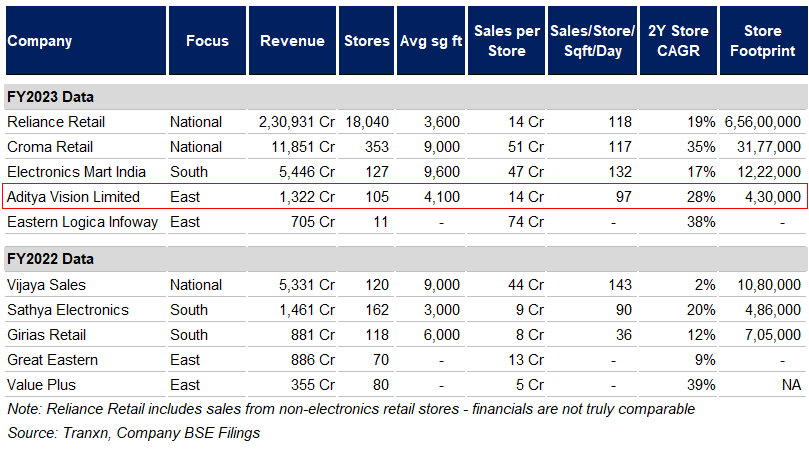Click Girias sales per sqft value 36
Viewport: 809px width, 449px height.
pyautogui.click(x=624, y=335)
